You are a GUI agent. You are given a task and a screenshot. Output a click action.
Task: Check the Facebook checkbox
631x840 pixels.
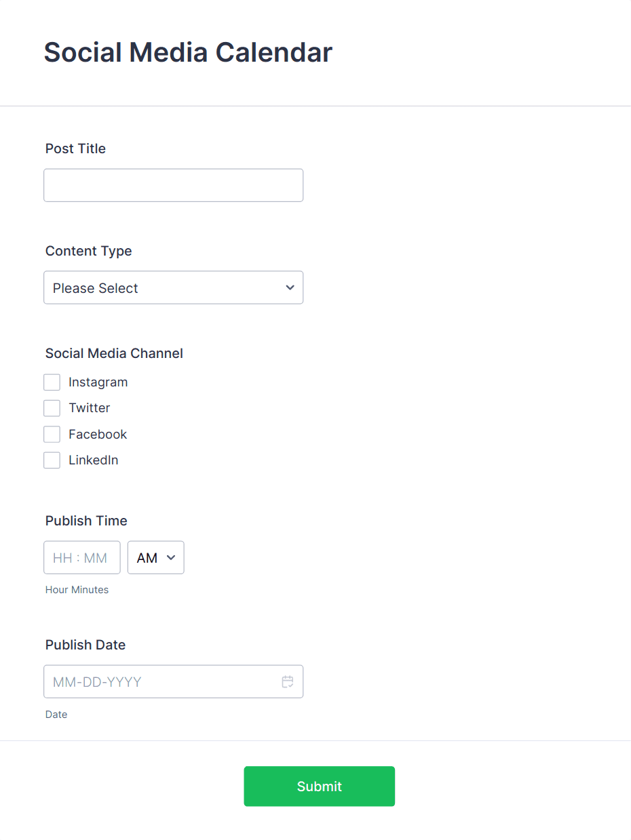pyautogui.click(x=52, y=434)
